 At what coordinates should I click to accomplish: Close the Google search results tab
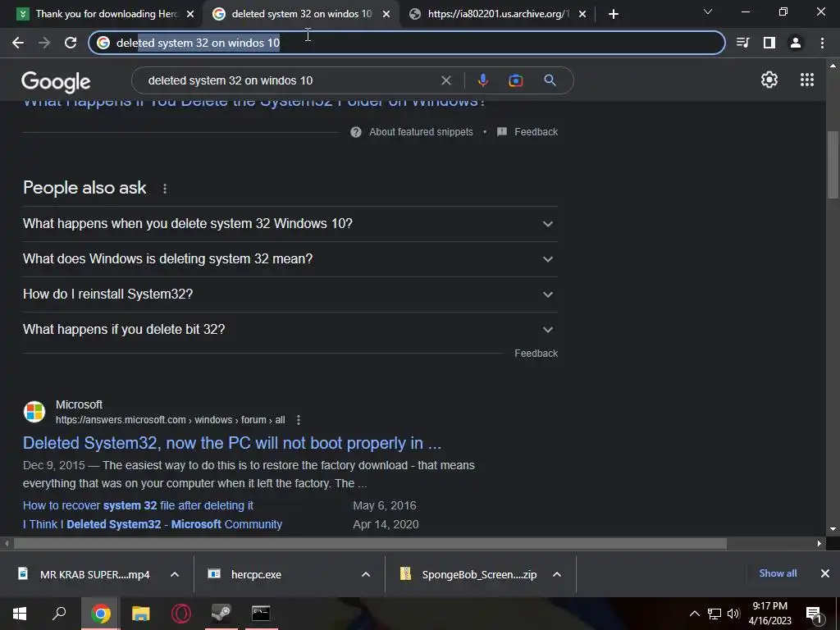[386, 14]
